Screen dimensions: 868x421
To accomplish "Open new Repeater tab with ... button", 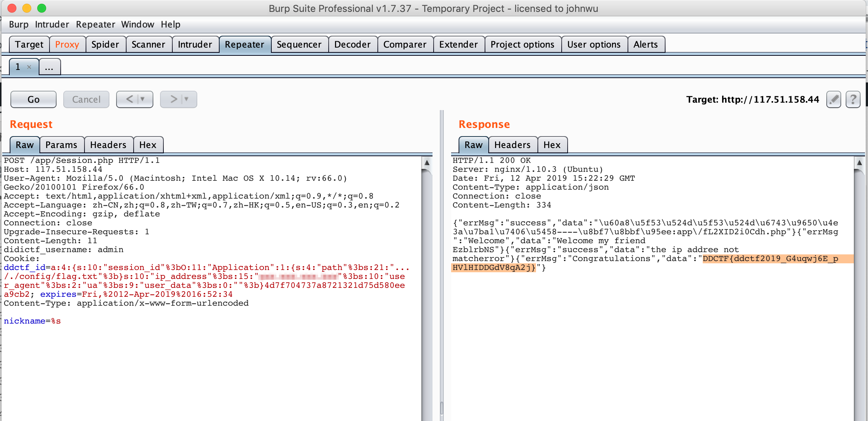I will [x=49, y=67].
